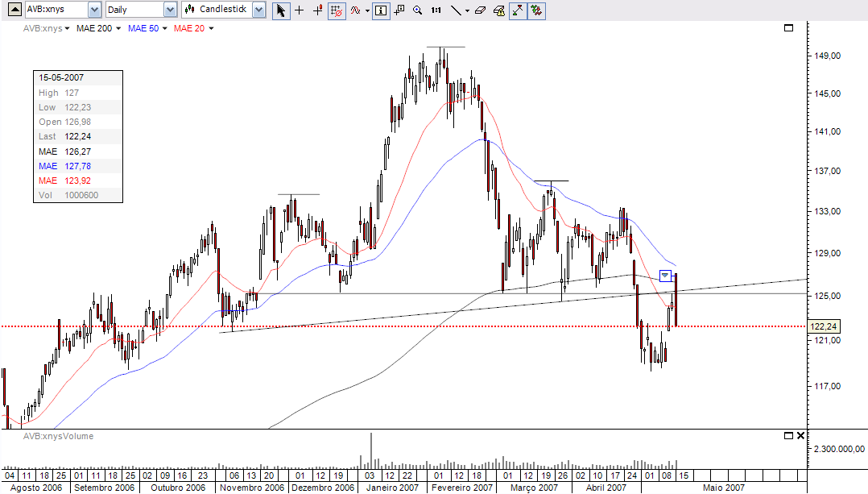Click the Open 126,98 row
This screenshot has height=494, width=868.
click(x=77, y=122)
